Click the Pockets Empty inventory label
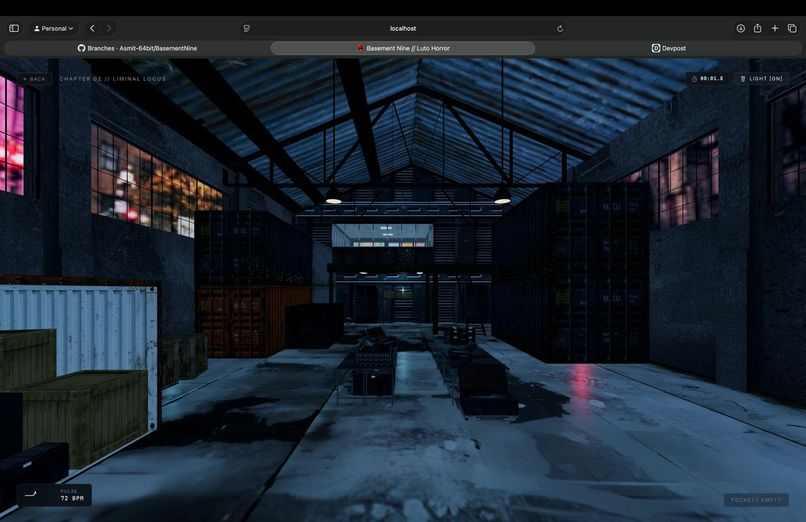 pyautogui.click(x=756, y=500)
